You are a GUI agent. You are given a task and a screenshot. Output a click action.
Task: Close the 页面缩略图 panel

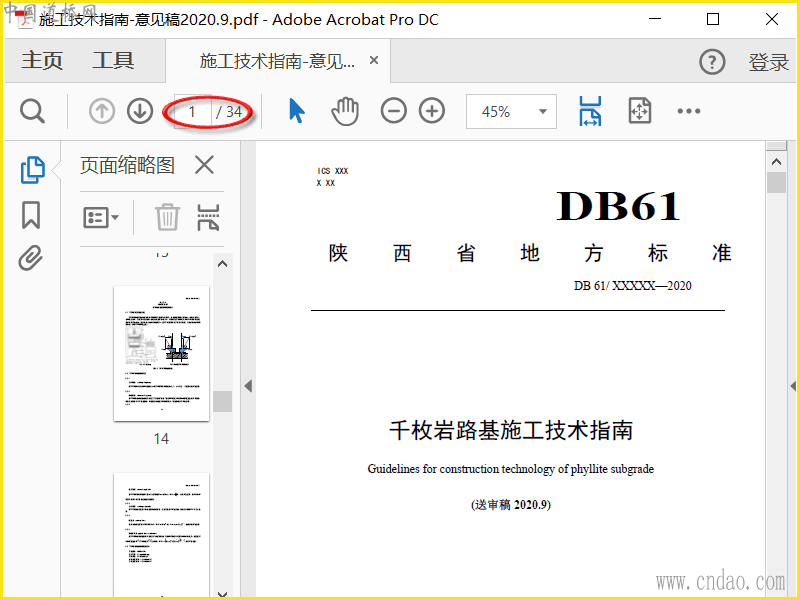coord(205,165)
